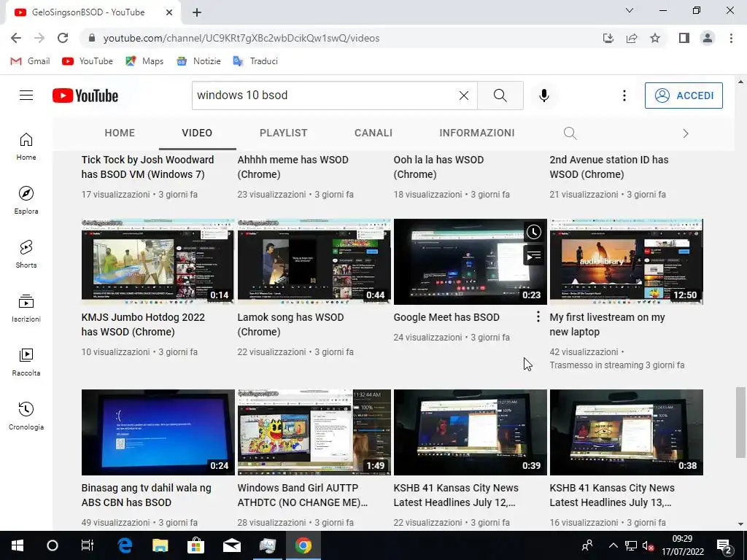This screenshot has height=560, width=747.
Task: Play Windows Band Girl AUTTP thumbnail
Action: (314, 432)
